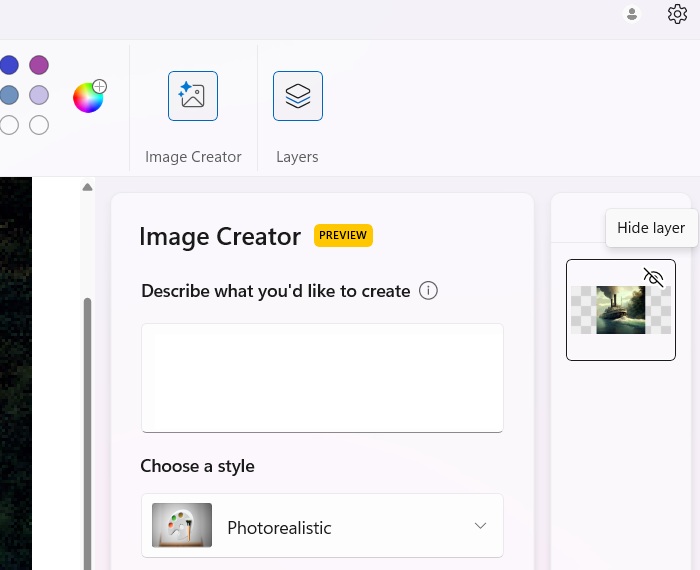
Task: Hide the steamboat layer
Action: coord(653,277)
